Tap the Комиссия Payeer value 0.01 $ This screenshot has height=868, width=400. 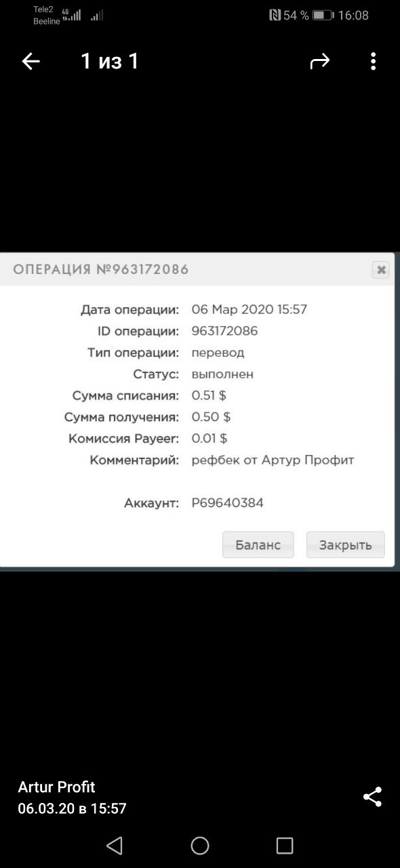click(209, 439)
